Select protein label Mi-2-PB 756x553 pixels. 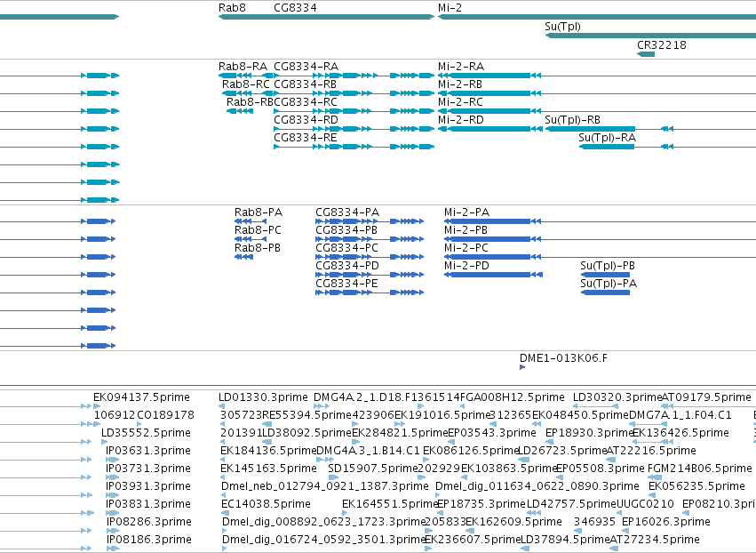pyautogui.click(x=466, y=230)
